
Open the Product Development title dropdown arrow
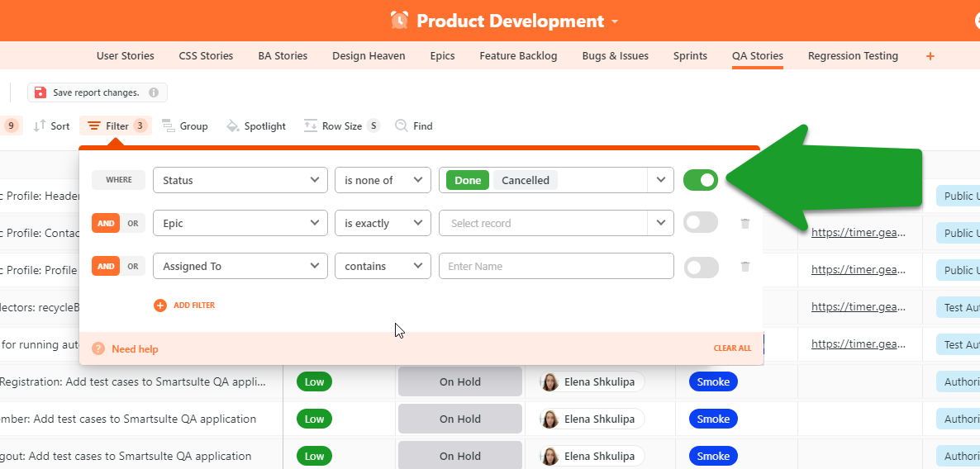pos(615,21)
